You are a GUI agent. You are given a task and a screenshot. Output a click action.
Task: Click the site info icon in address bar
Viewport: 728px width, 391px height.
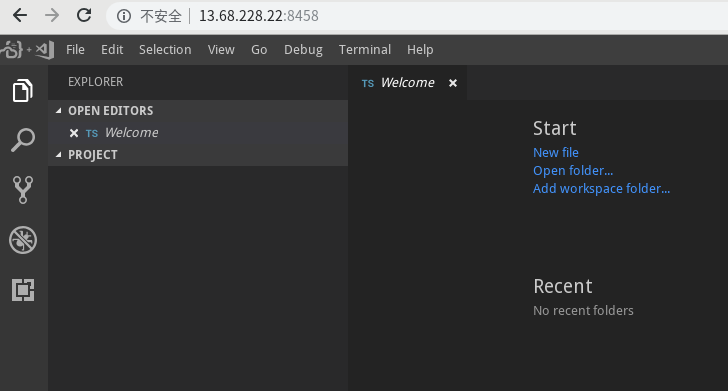[124, 16]
